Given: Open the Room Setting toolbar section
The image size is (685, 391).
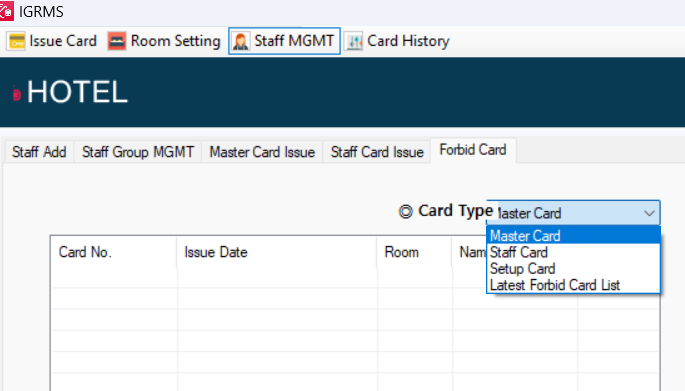Looking at the screenshot, I should 164,42.
